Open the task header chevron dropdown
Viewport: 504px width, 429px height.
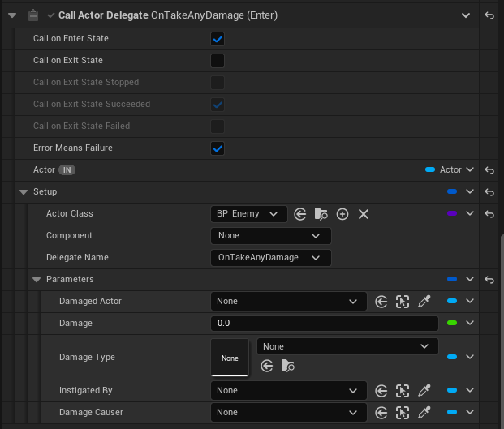tap(466, 15)
